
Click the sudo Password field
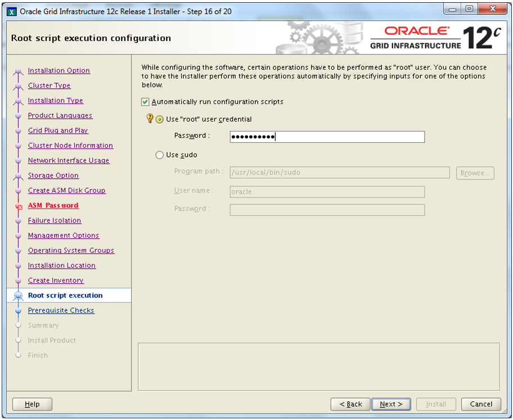pyautogui.click(x=327, y=210)
